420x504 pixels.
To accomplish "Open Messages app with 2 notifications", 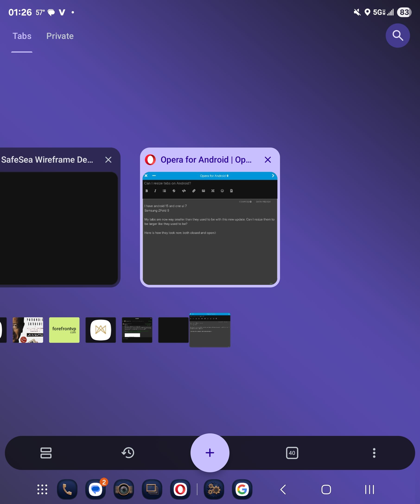I will [x=95, y=489].
